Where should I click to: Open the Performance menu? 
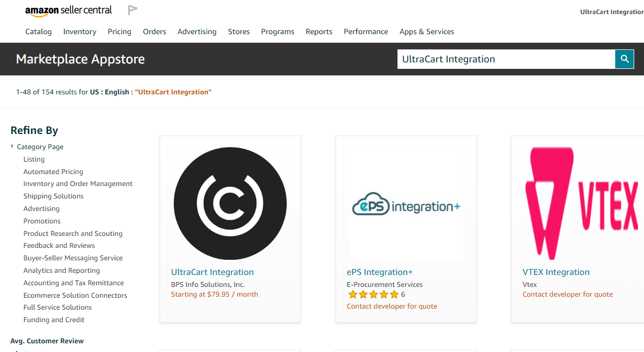coord(366,31)
